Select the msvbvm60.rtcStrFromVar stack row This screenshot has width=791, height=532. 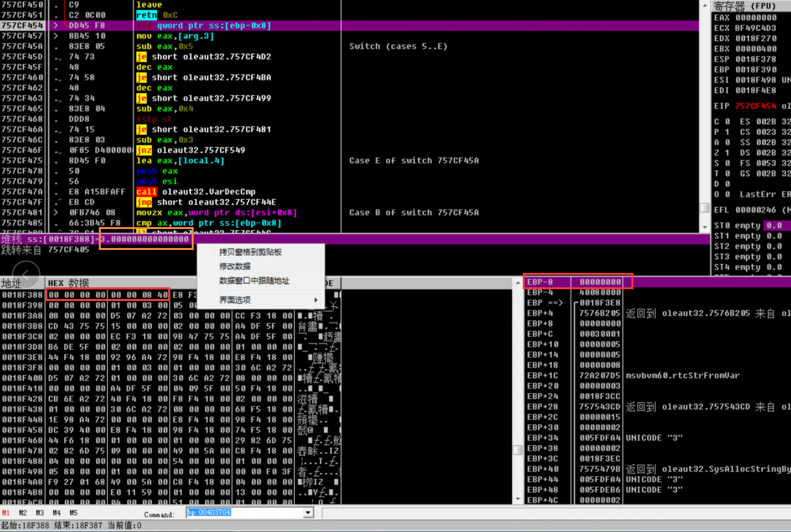pyautogui.click(x=657, y=376)
